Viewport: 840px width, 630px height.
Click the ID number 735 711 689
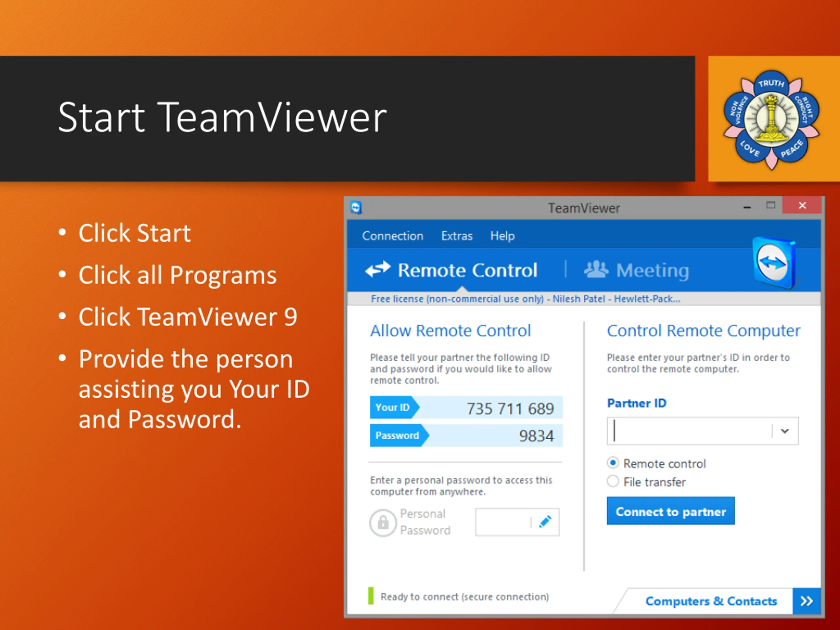510,409
